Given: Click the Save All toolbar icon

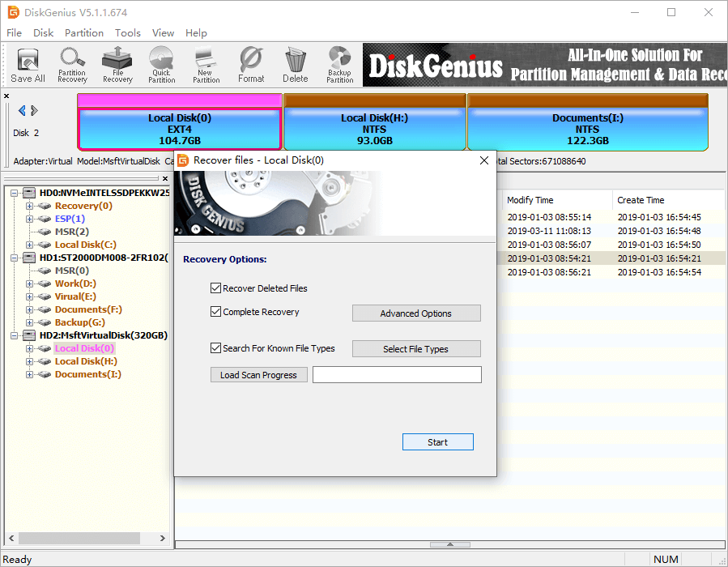Looking at the screenshot, I should coord(28,65).
